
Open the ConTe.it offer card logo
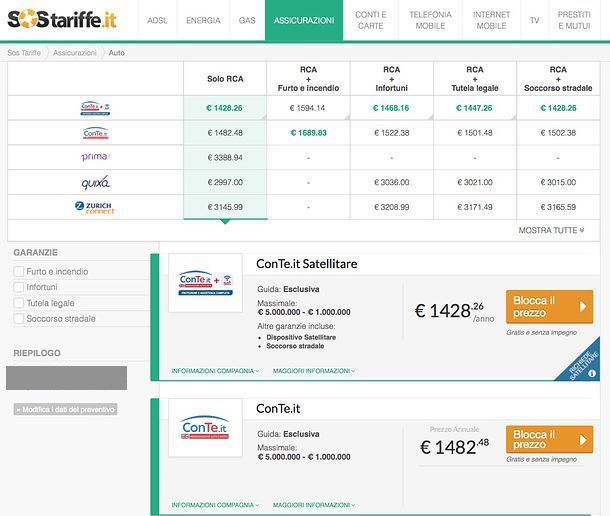[x=205, y=428]
